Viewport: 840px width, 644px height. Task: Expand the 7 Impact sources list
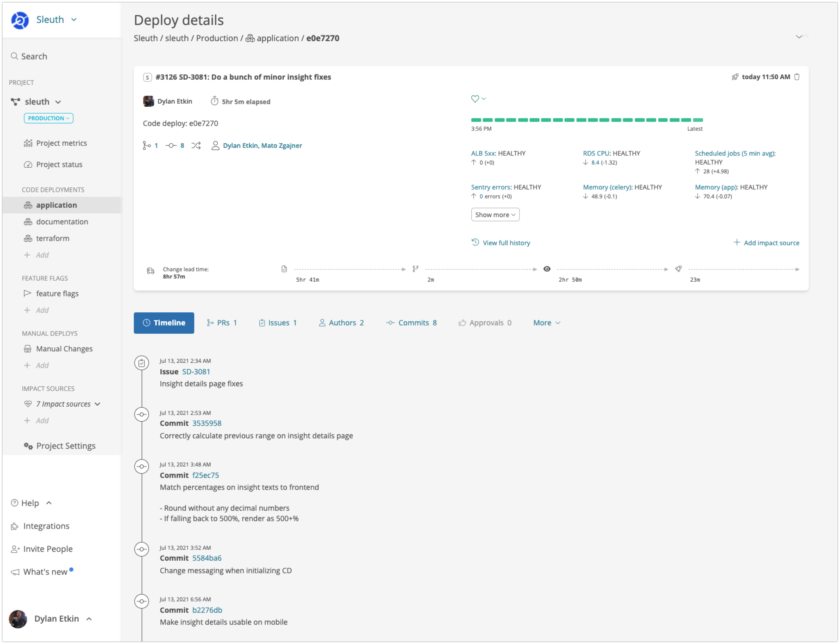click(x=62, y=404)
